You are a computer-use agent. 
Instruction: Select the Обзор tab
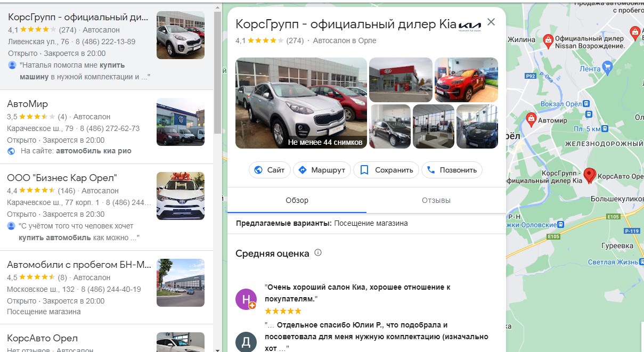297,200
